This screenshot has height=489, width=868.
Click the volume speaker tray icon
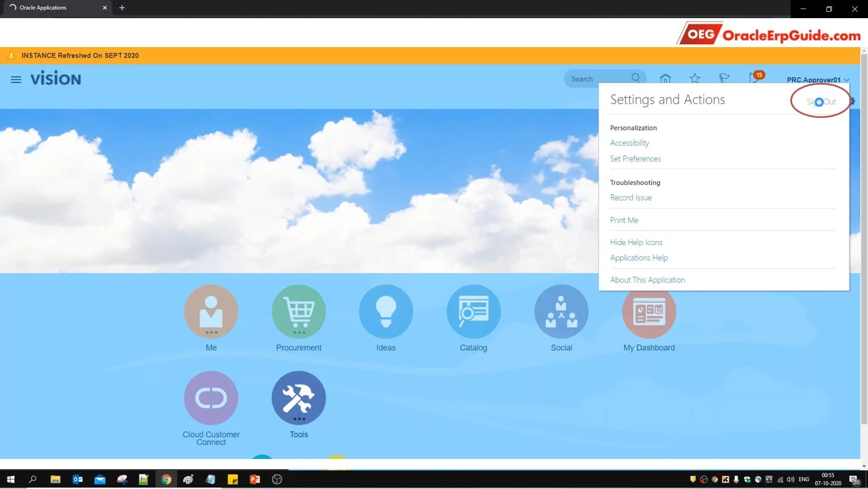click(x=790, y=479)
